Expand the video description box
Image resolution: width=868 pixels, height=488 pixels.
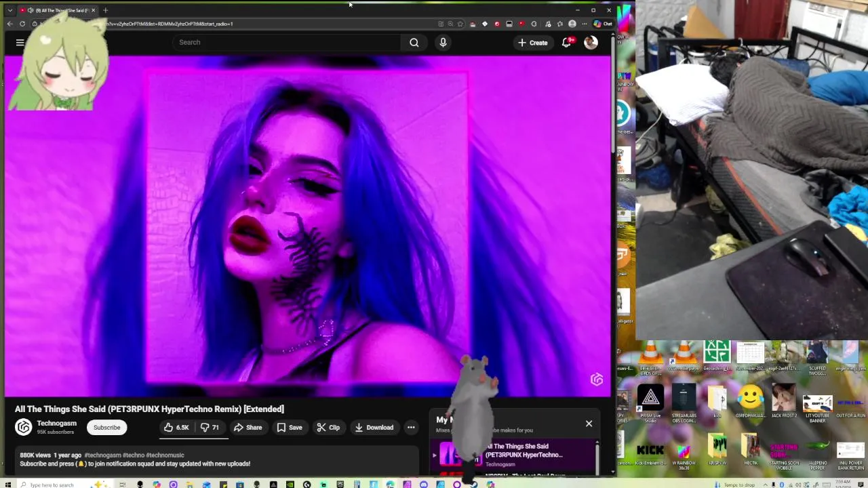217,461
